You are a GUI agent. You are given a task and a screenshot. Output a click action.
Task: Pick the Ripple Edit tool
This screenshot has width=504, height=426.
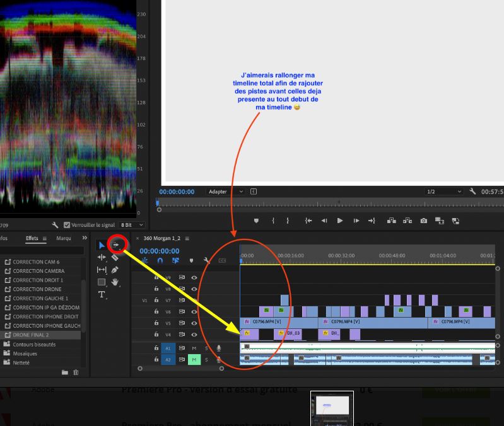tap(102, 257)
